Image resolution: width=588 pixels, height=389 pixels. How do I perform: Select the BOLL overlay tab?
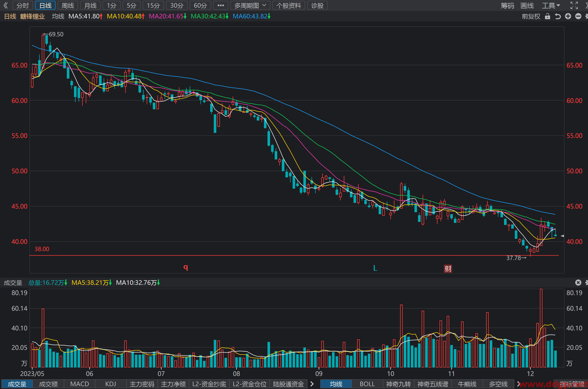(x=367, y=384)
